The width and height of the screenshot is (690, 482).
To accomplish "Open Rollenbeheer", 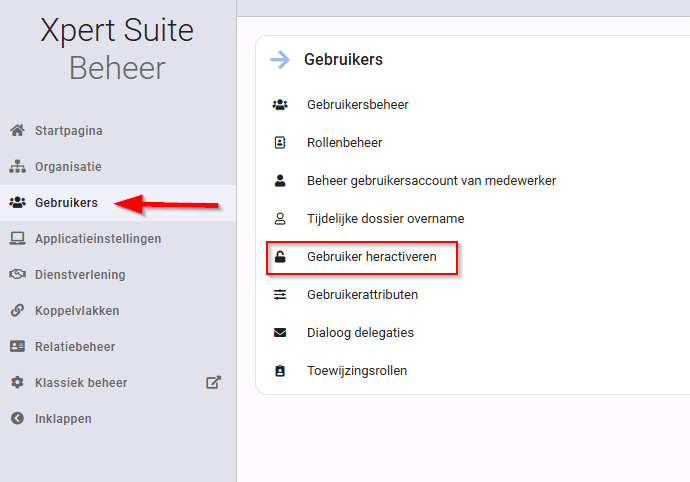I will tap(345, 143).
